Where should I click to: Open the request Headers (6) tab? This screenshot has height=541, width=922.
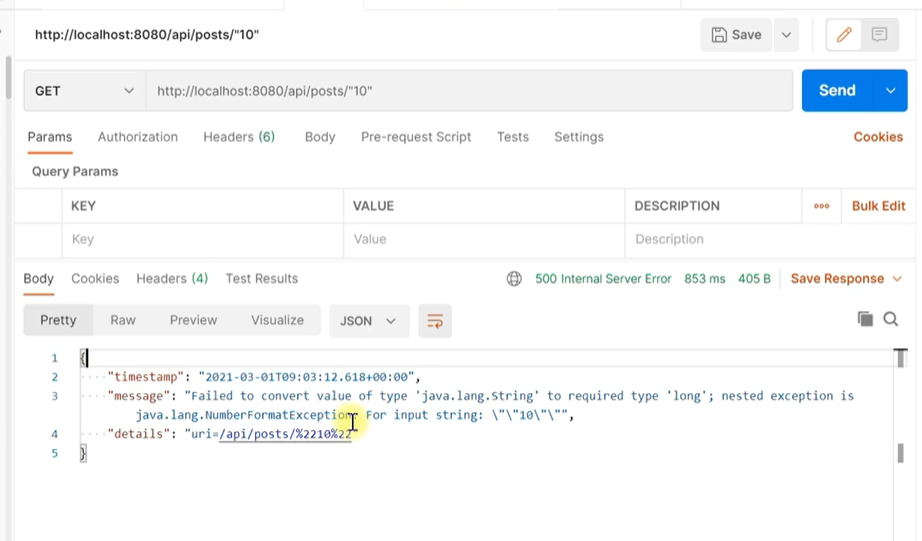(239, 137)
